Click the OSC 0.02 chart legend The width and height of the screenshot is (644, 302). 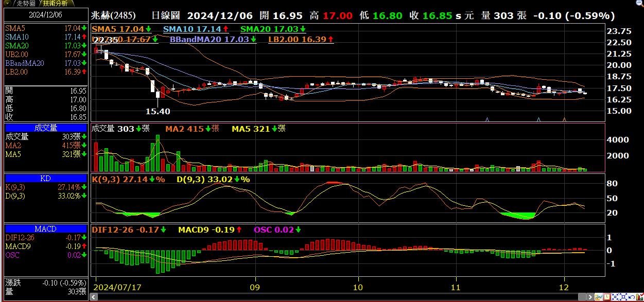[279, 229]
